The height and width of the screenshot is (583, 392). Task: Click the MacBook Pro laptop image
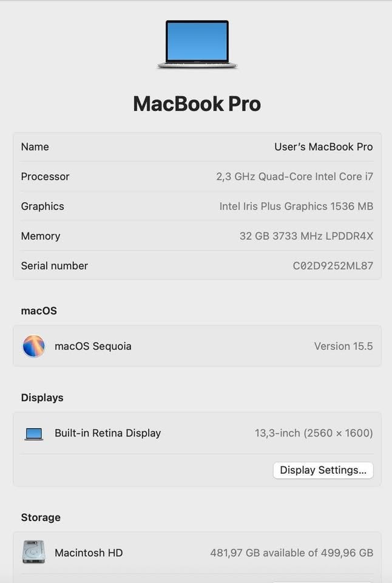[197, 44]
